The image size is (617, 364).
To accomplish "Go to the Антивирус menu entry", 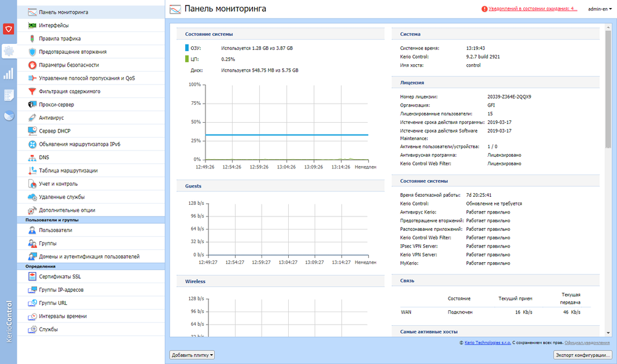I will 91,118.
